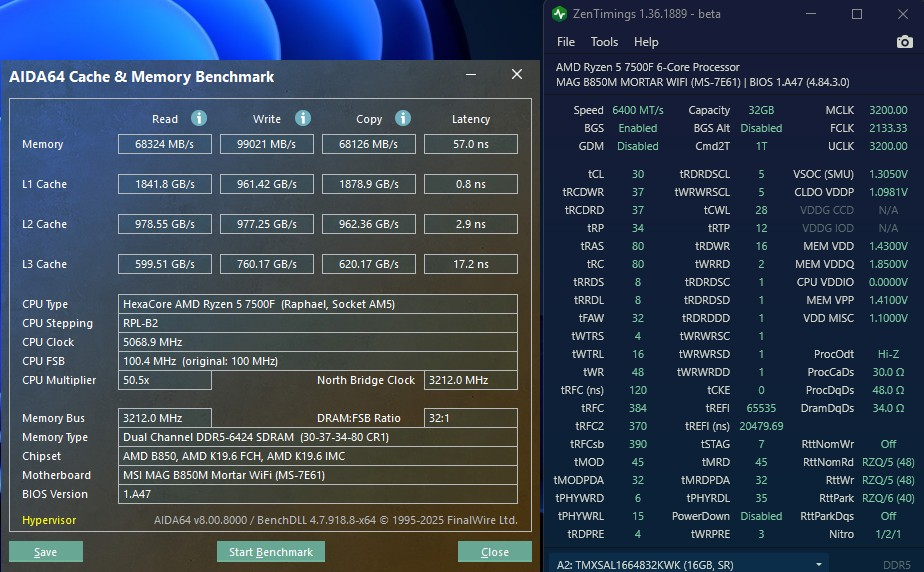
Task: Click the RttPark value RZQ/6 (40)
Action: [888, 498]
